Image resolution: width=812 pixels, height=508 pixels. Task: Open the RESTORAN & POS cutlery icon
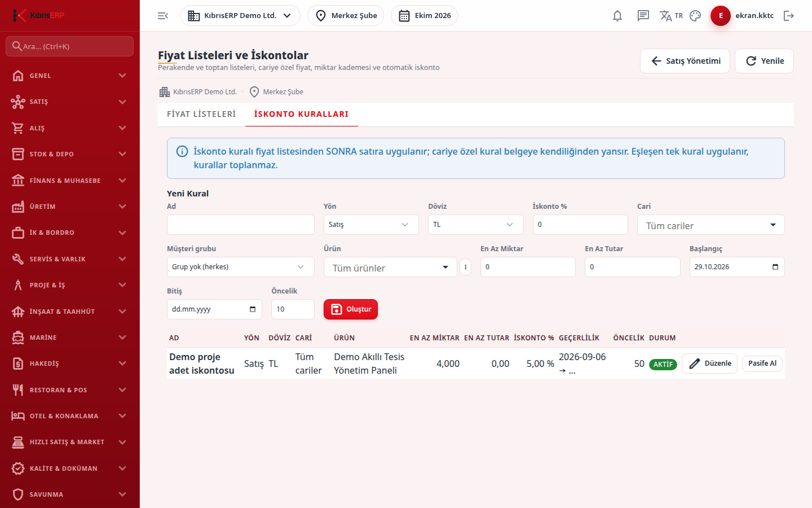click(18, 390)
